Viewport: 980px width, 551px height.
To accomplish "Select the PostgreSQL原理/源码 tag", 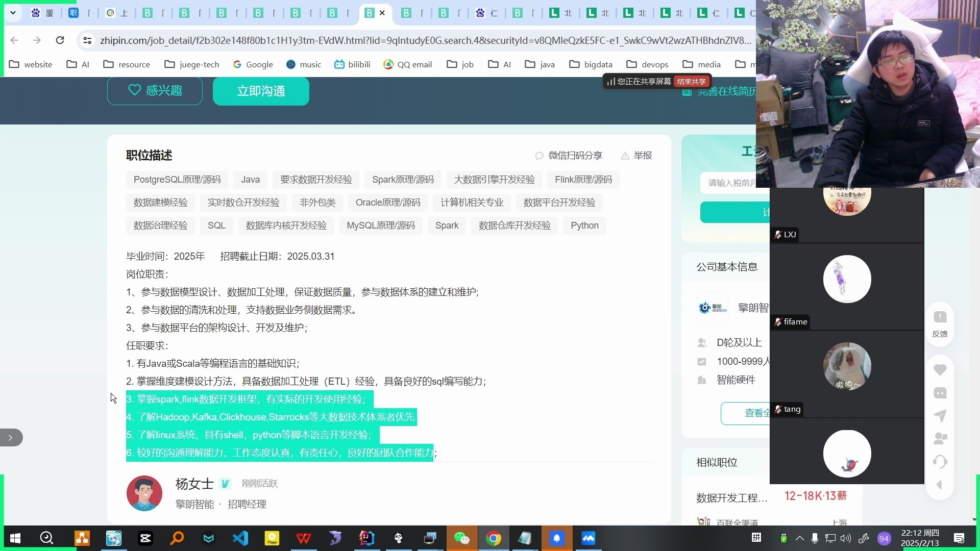I will pos(177,180).
